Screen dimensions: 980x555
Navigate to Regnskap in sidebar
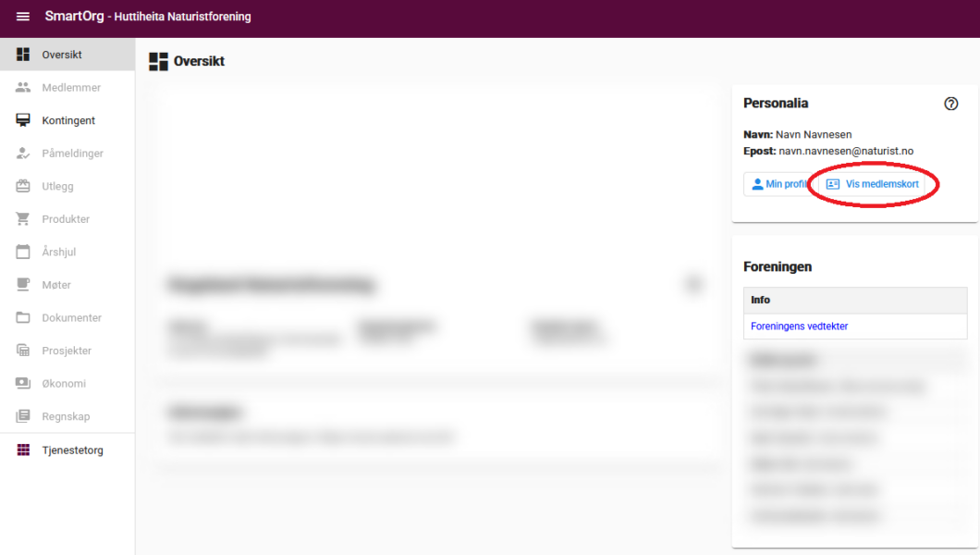tap(66, 417)
